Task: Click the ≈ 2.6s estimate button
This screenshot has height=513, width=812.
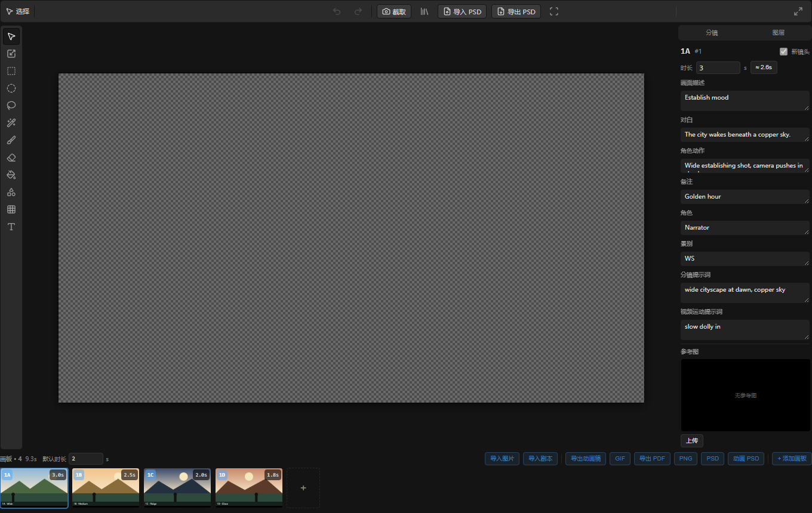Action: 764,67
